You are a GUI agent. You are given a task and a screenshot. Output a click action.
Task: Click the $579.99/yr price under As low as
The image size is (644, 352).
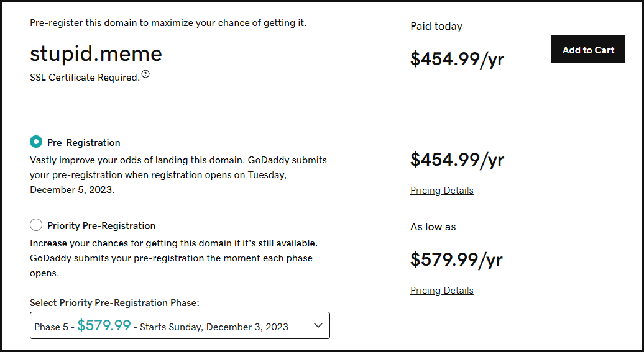tap(456, 259)
